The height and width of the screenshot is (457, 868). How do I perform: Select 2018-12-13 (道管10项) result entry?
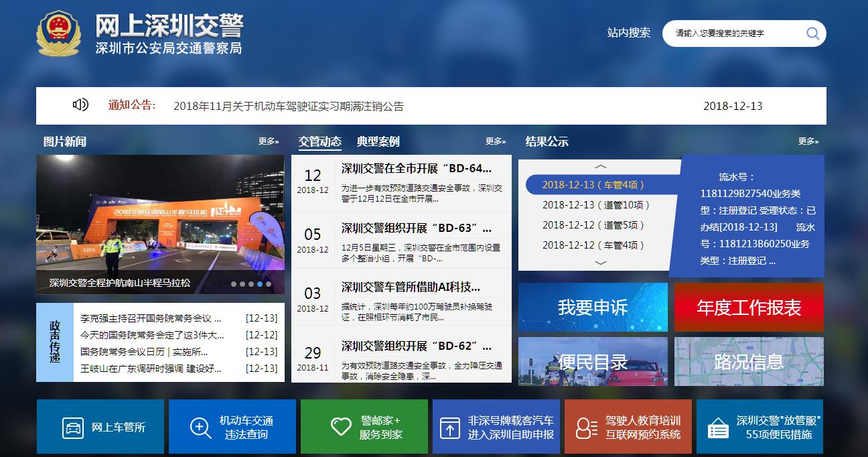(596, 205)
